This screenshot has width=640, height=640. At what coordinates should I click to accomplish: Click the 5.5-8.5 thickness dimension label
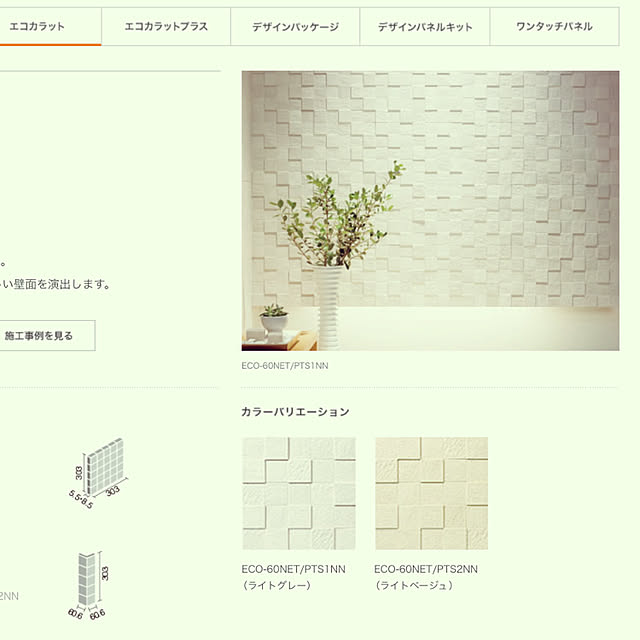pos(80,500)
